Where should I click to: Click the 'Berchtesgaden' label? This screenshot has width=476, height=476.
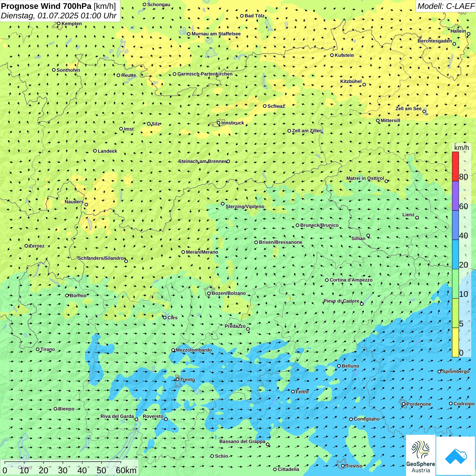pyautogui.click(x=435, y=41)
